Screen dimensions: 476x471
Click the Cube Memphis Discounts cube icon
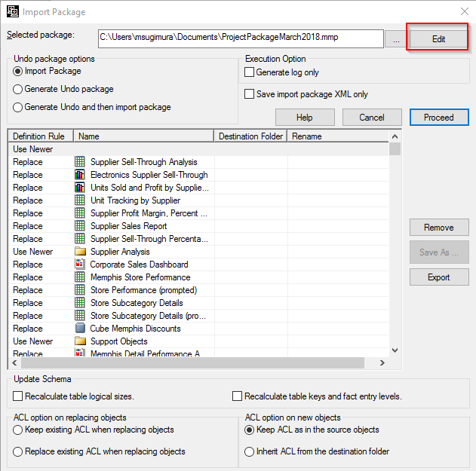pos(80,329)
